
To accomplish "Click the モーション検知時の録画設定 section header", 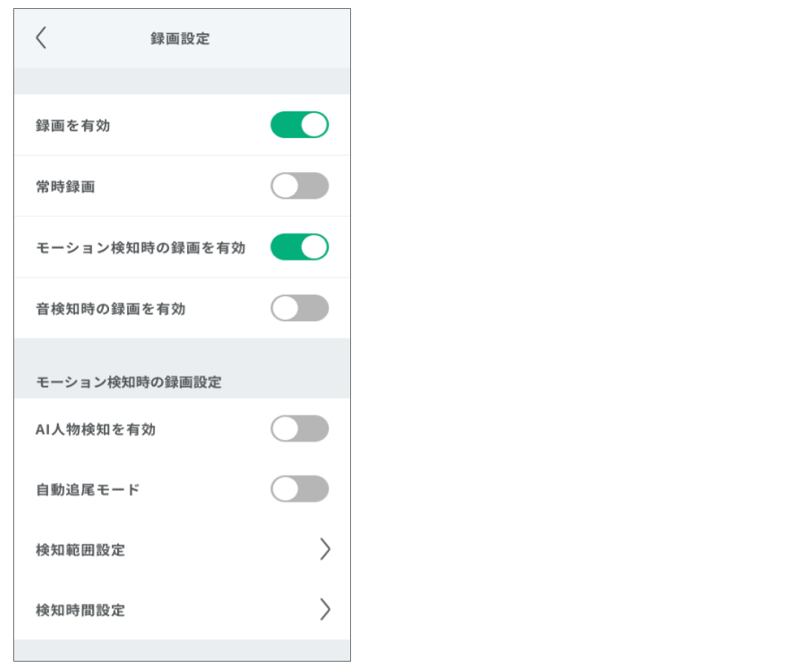I will pos(129,383).
